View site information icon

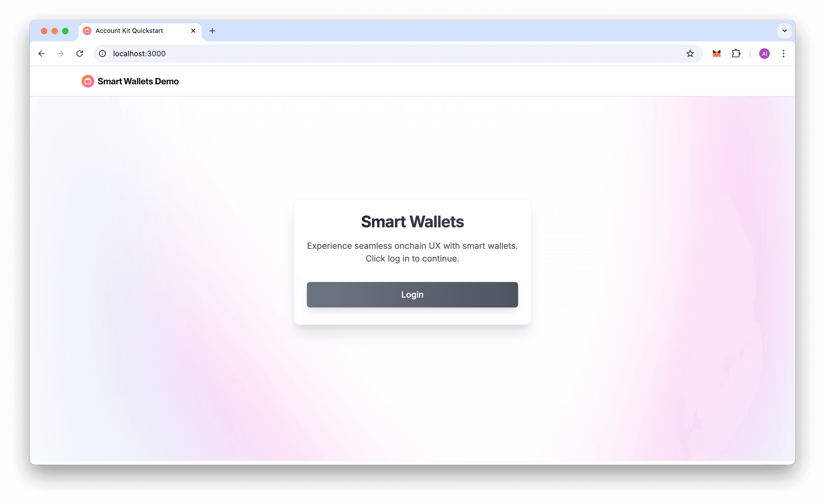coord(102,54)
